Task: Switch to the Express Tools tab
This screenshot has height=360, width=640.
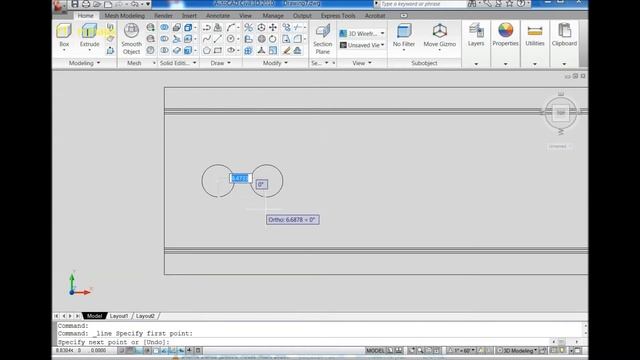Action: (338, 16)
